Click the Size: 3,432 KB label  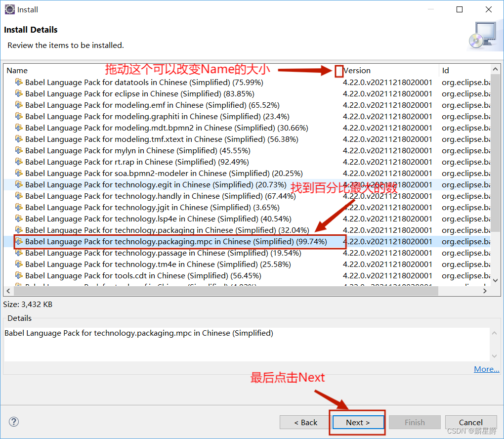coord(28,304)
